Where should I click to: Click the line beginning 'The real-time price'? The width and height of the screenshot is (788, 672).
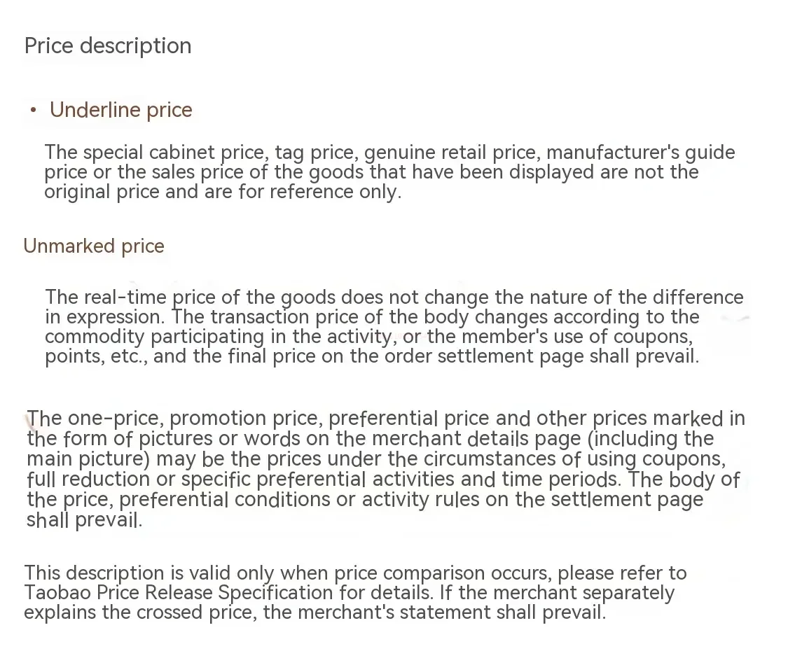394,297
